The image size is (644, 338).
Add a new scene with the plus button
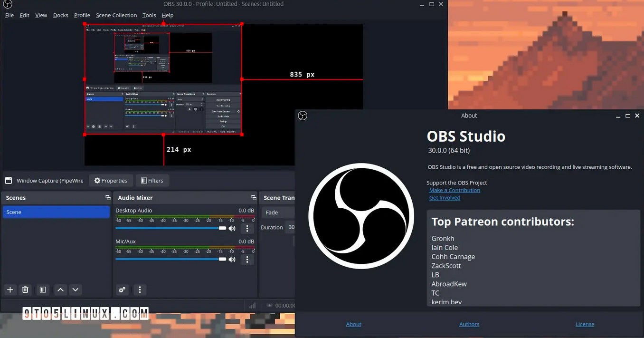[10, 290]
